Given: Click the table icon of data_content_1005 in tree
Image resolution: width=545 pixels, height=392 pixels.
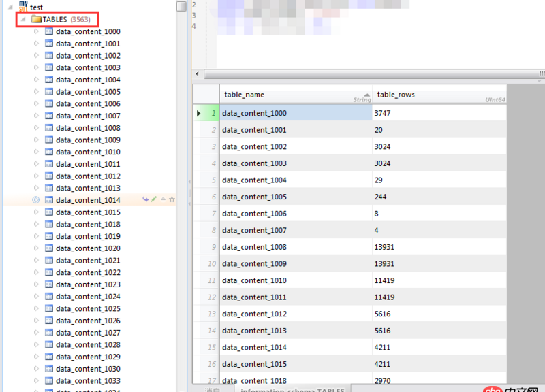Looking at the screenshot, I should tap(49, 92).
